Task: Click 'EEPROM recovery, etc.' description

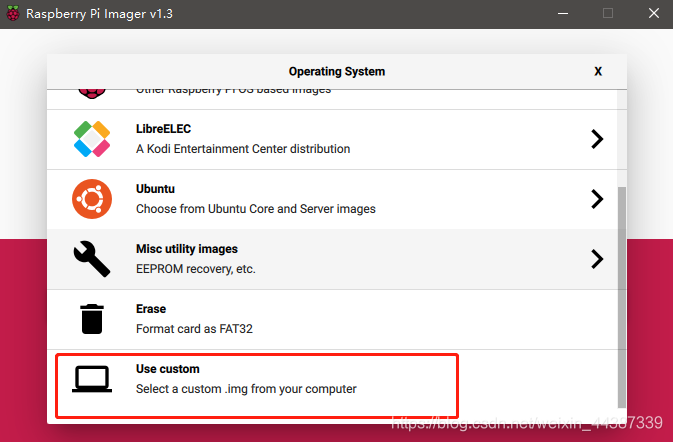Action: coord(196,269)
